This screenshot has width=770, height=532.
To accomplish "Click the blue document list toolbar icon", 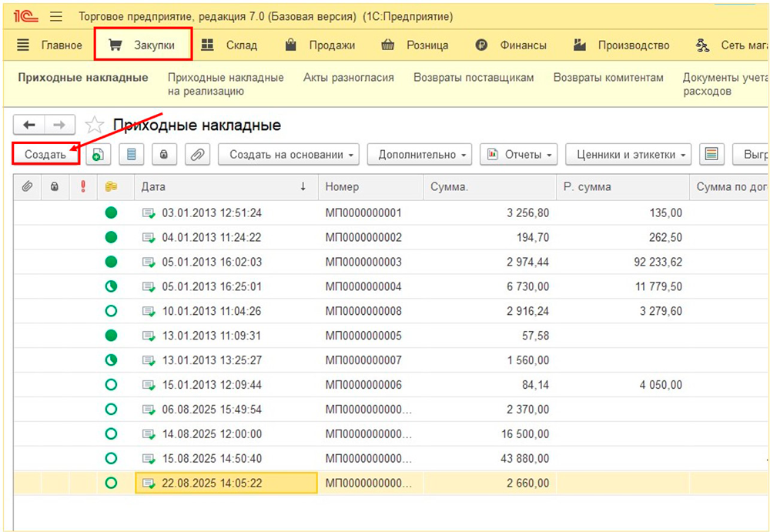I will [131, 154].
